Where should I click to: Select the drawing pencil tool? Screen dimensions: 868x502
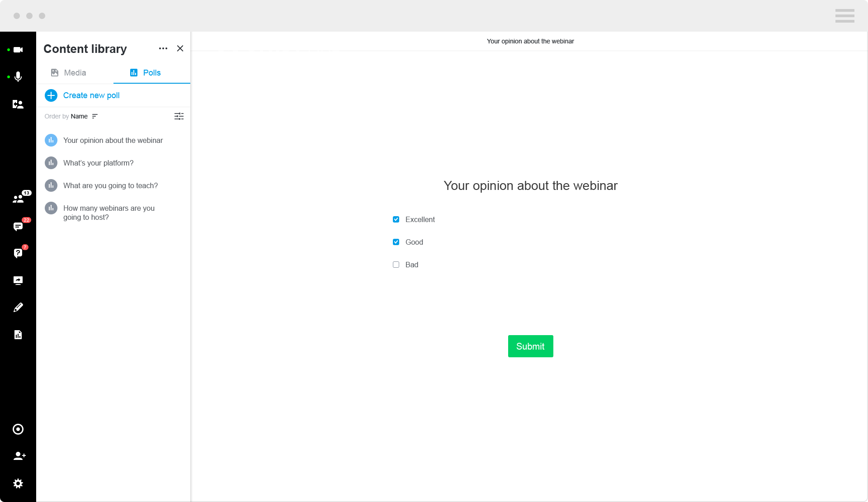pyautogui.click(x=18, y=308)
